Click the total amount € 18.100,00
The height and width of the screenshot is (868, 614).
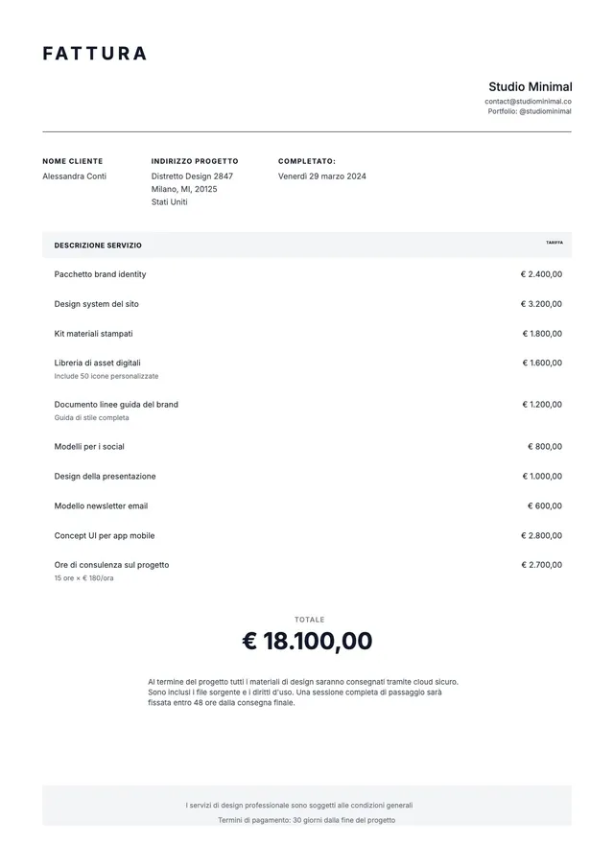(307, 641)
